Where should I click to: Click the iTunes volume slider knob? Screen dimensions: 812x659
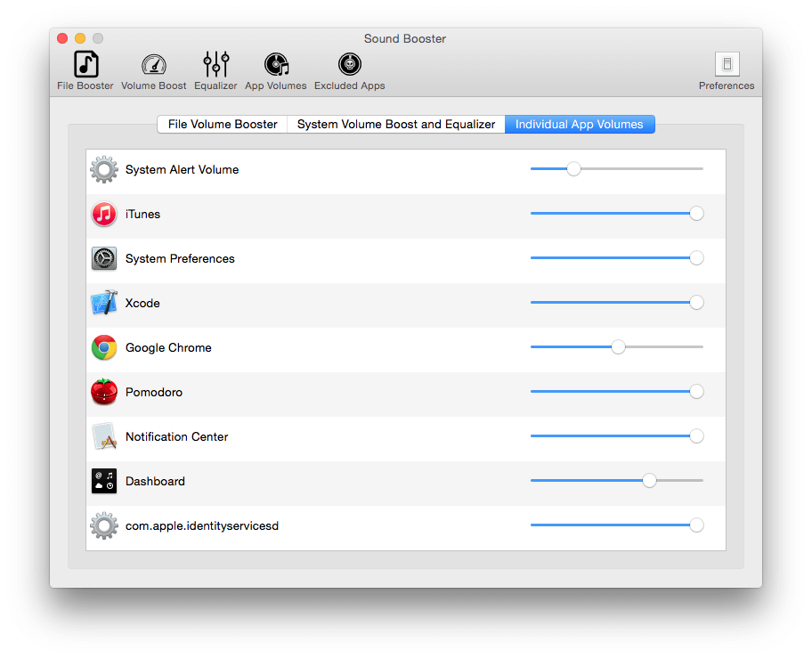(696, 214)
